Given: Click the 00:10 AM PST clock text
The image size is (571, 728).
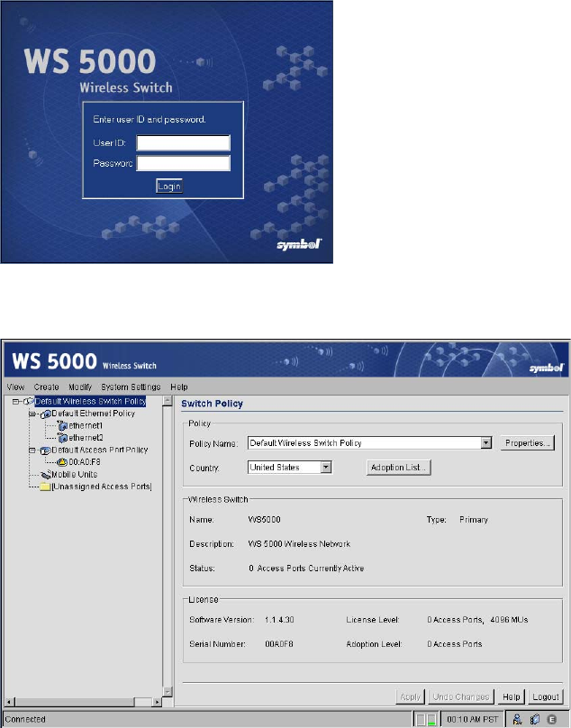Looking at the screenshot, I should click(x=472, y=720).
